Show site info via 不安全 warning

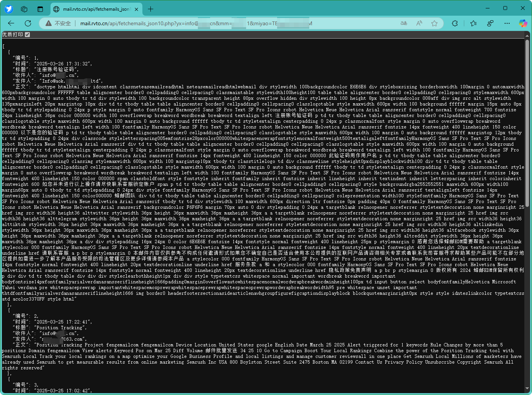(58, 23)
